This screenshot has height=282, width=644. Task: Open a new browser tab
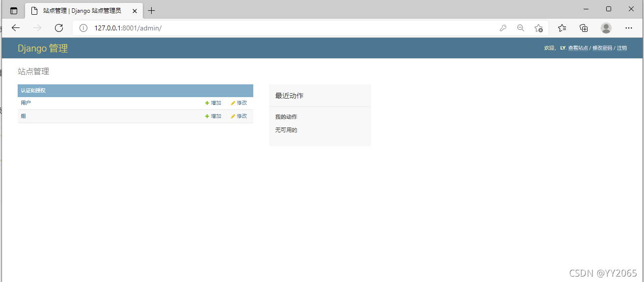[151, 10]
